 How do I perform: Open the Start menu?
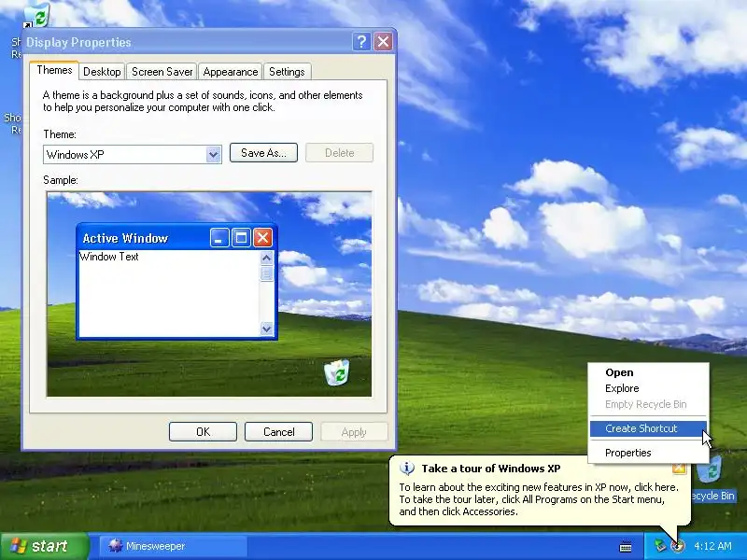[44, 546]
